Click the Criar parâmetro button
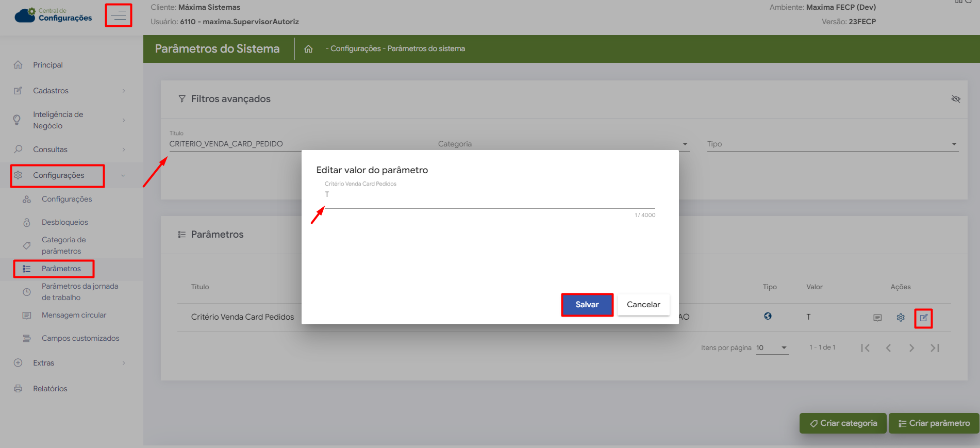This screenshot has width=980, height=448. pyautogui.click(x=934, y=423)
